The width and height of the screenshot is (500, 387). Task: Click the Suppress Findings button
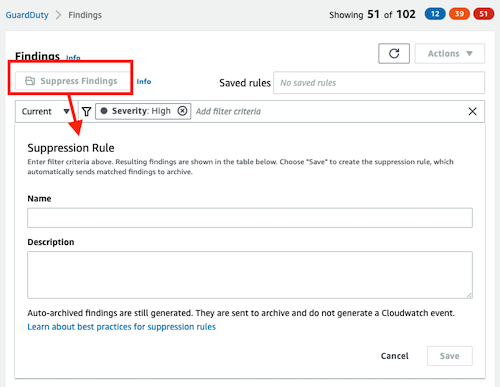[x=72, y=81]
